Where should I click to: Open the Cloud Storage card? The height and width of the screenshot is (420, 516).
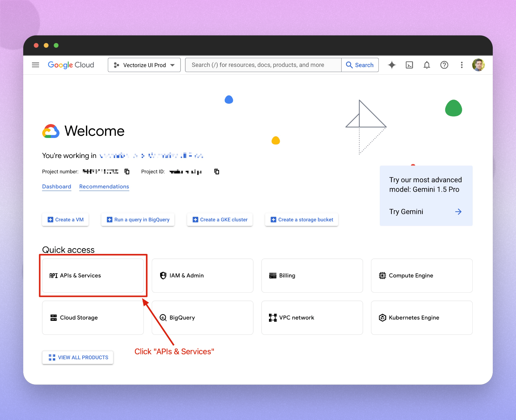93,318
